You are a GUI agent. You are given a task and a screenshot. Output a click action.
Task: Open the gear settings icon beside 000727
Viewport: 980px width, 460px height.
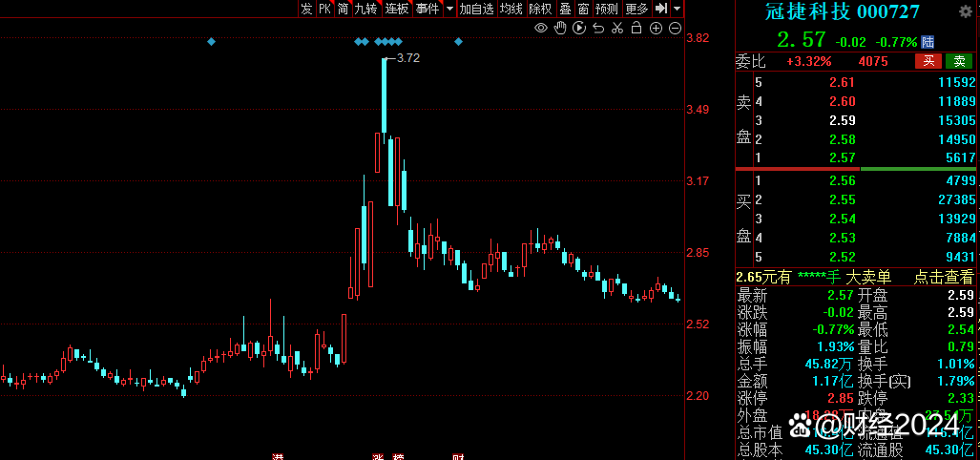coord(967,11)
